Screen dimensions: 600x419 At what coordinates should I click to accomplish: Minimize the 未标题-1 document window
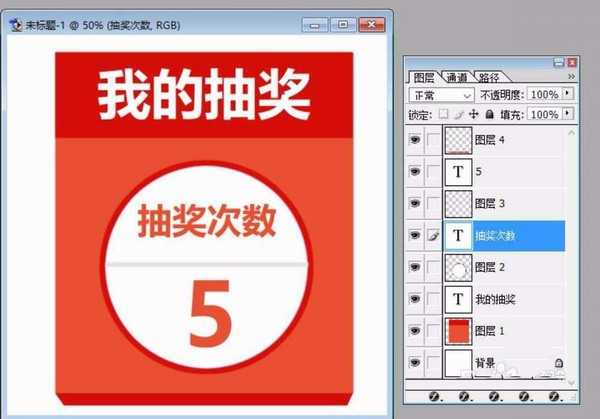[315, 25]
